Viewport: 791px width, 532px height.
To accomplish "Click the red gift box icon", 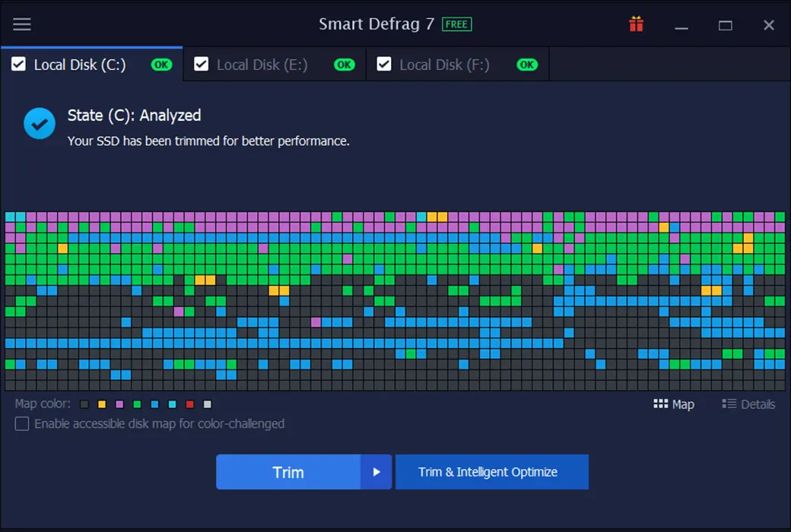I will pyautogui.click(x=636, y=24).
